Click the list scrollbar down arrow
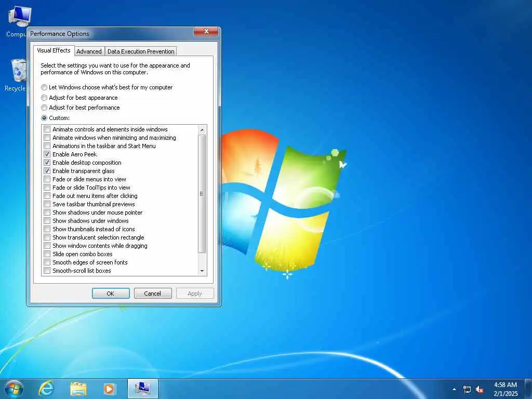Screen dimensions: 532x399 click(202, 271)
